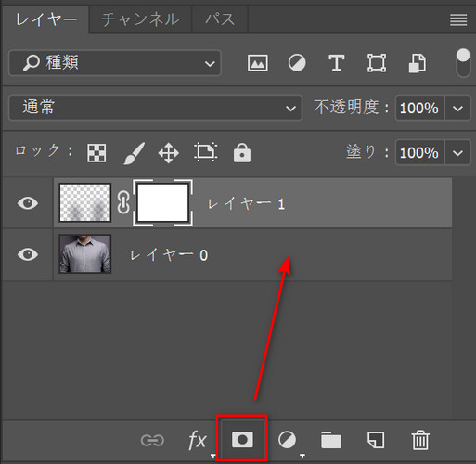Expand the 不透明度 slider dropdown arrow
This screenshot has height=464, width=476.
click(457, 108)
